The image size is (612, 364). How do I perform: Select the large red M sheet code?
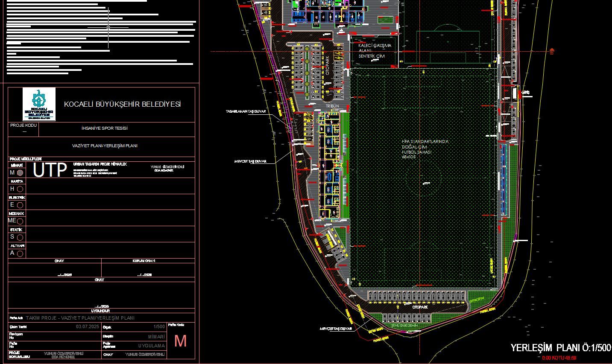tap(181, 341)
